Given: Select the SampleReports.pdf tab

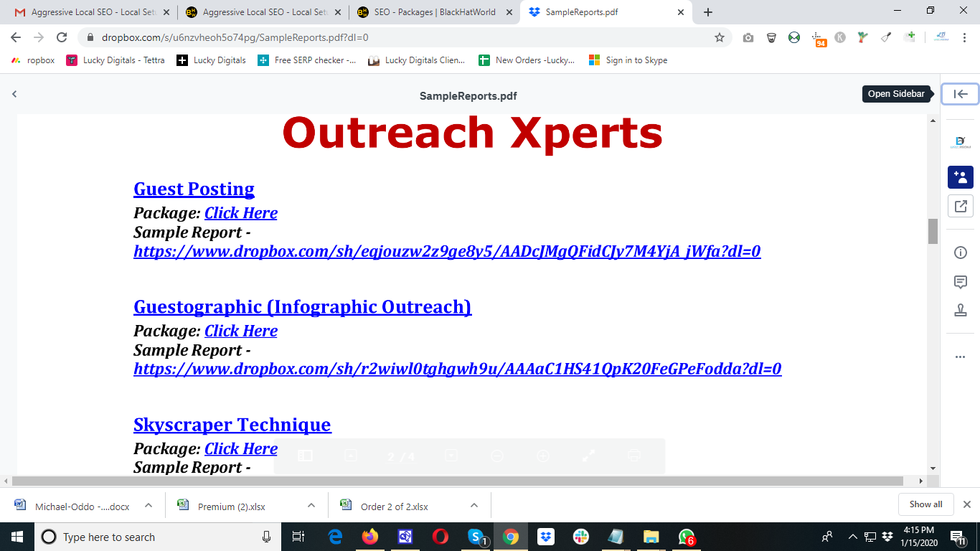Looking at the screenshot, I should tap(606, 12).
